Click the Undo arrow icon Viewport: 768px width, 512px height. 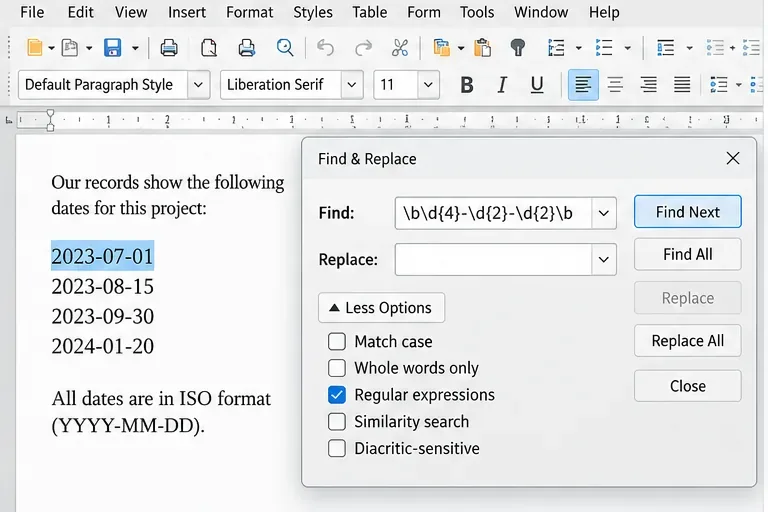click(325, 48)
